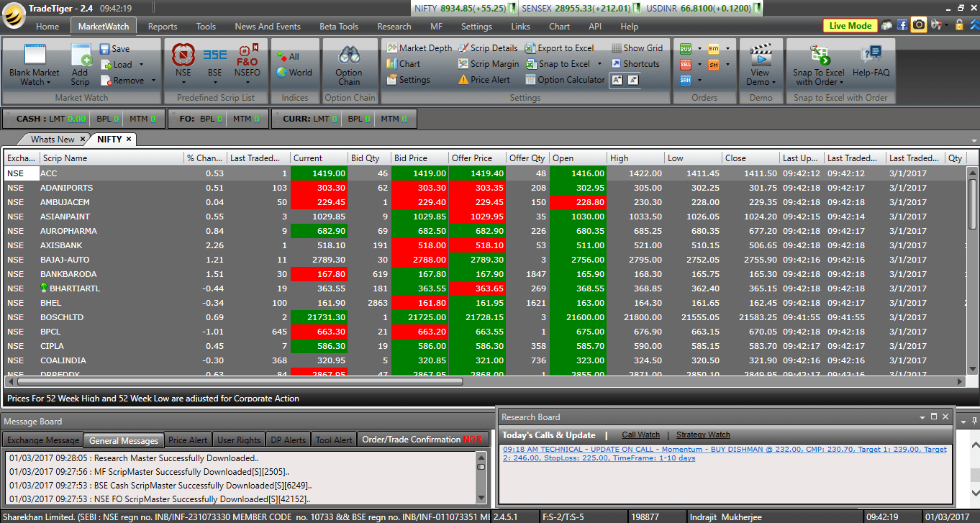Save the current market watch
The width and height of the screenshot is (980, 523).
(x=114, y=49)
